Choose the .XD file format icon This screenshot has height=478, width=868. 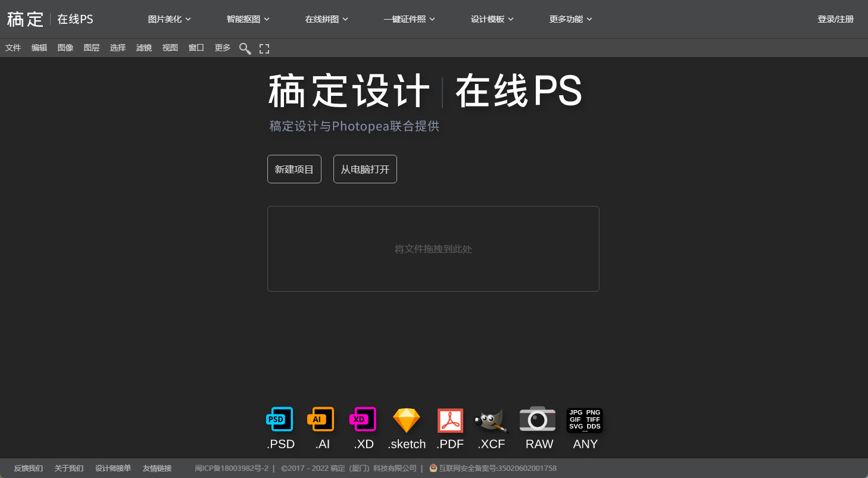tap(363, 420)
